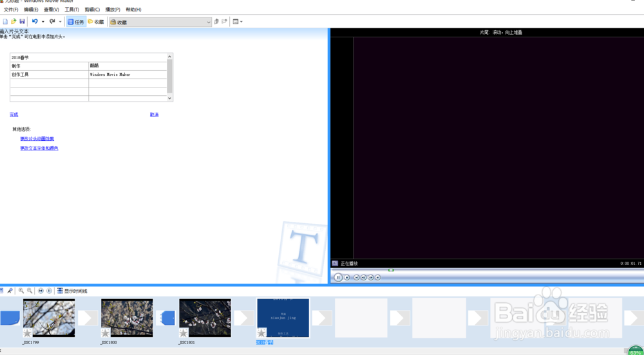Click the narrate timeline microphone icon
The height and width of the screenshot is (355, 644).
pyautogui.click(x=10, y=291)
